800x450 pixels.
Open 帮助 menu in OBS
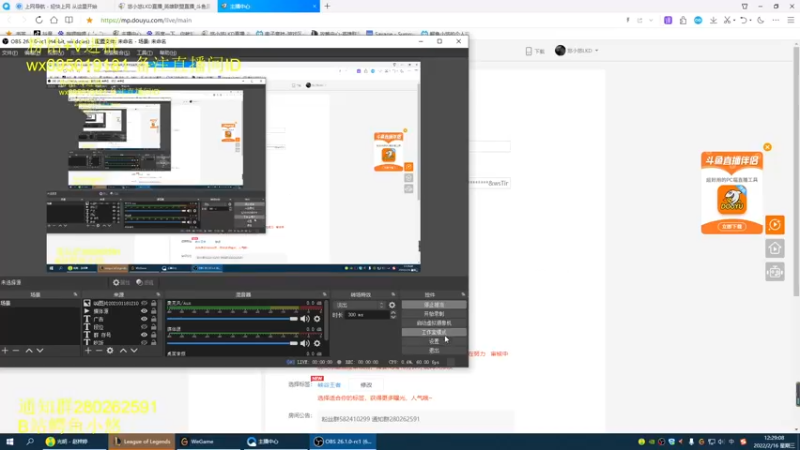coord(168,53)
